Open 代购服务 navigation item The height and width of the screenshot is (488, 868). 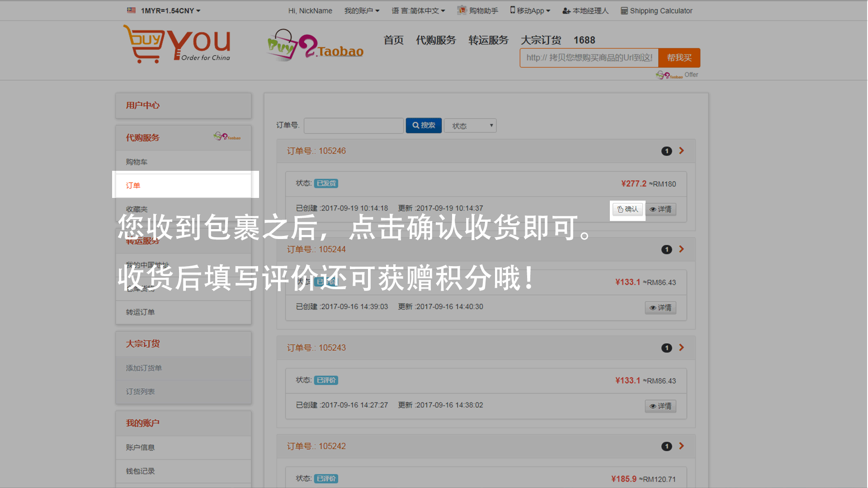[x=436, y=40]
